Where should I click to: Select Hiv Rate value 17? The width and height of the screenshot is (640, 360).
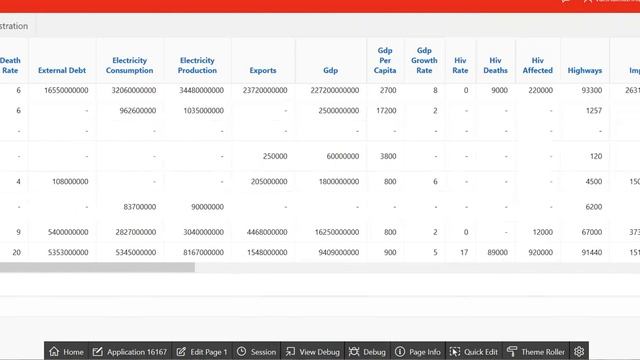pyautogui.click(x=464, y=253)
